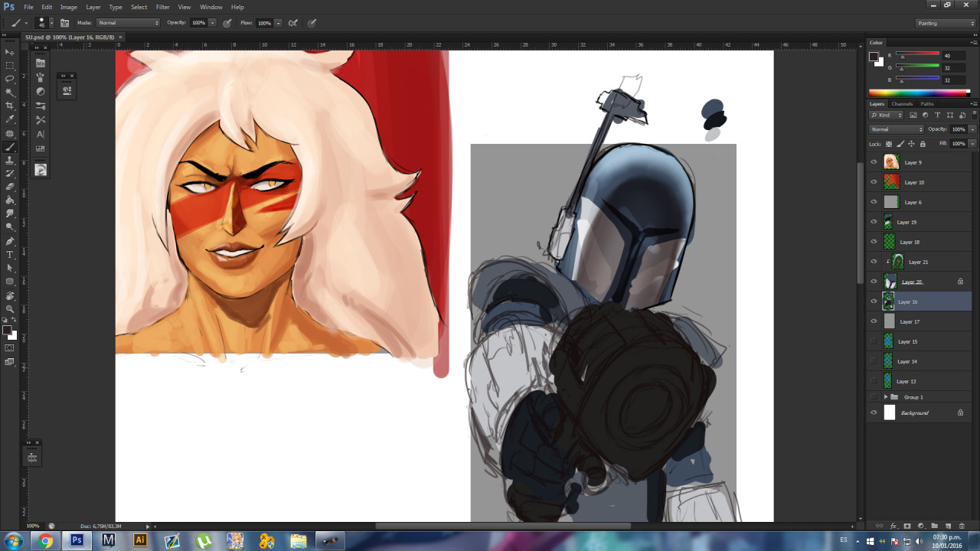This screenshot has width=980, height=551.
Task: Select the Type tool
Action: click(10, 254)
